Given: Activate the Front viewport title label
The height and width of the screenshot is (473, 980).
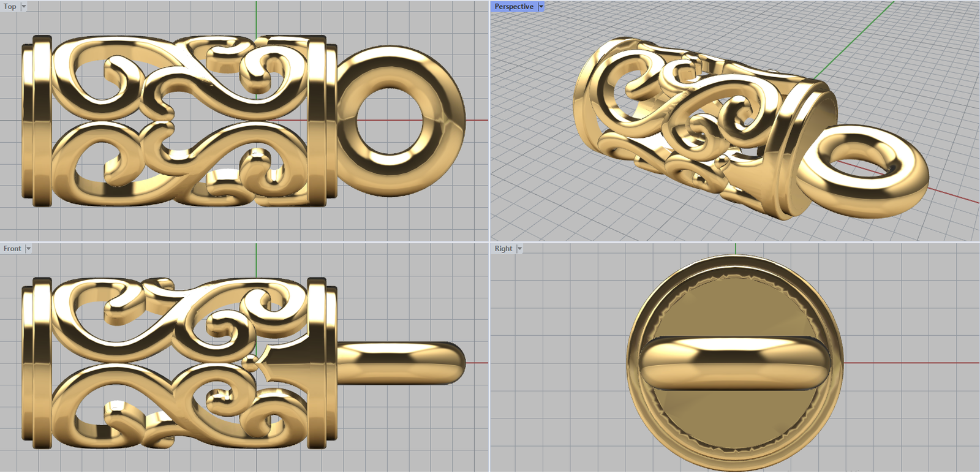Looking at the screenshot, I should tap(12, 249).
